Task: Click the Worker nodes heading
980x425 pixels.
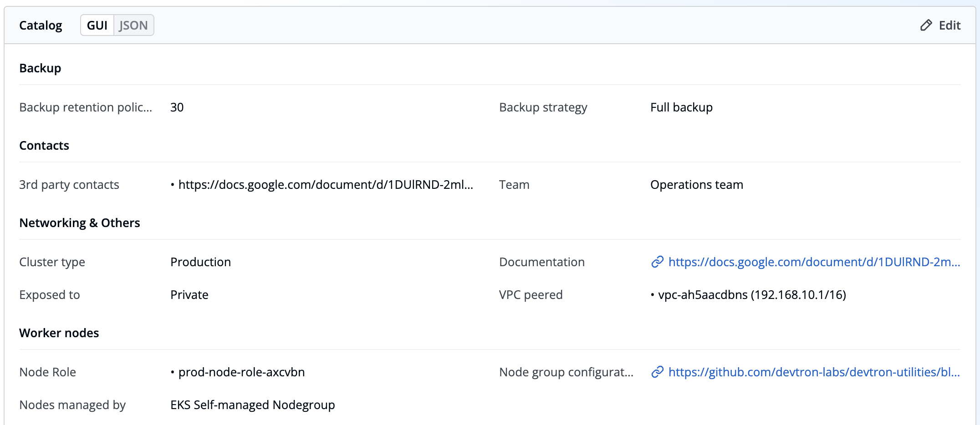Action: [59, 333]
